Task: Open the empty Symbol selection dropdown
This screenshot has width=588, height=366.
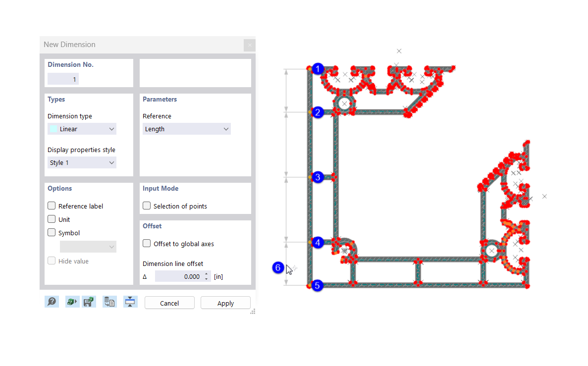Action: click(x=88, y=246)
